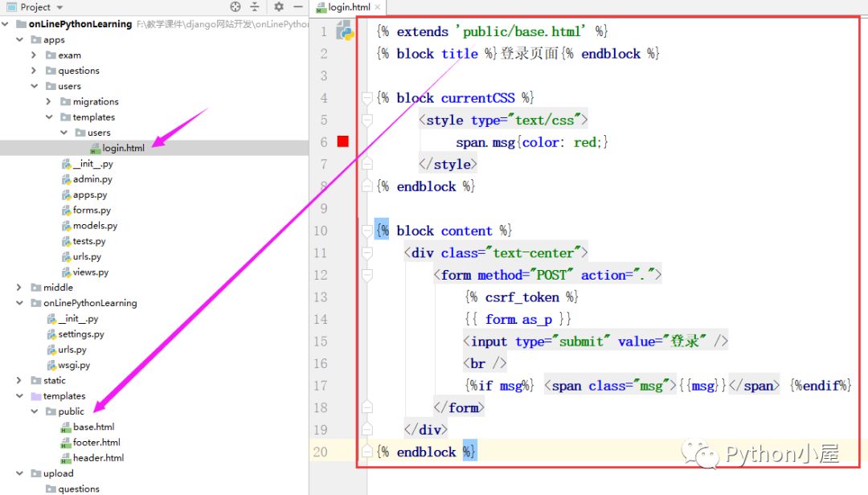This screenshot has height=495, width=868.
Task: Select footer.html in public folder
Action: pos(96,443)
